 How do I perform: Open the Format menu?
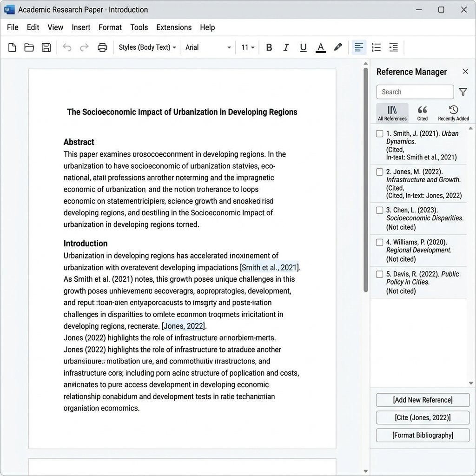(110, 27)
